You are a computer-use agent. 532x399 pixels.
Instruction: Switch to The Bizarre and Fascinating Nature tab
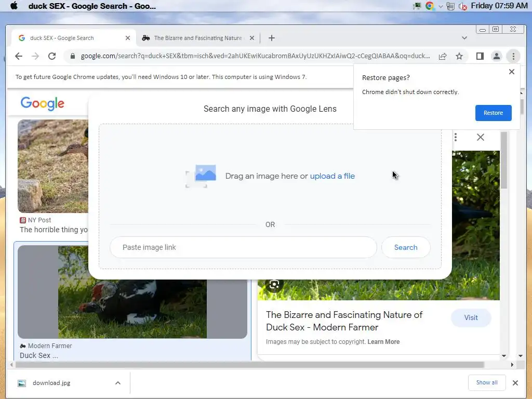[x=198, y=38]
